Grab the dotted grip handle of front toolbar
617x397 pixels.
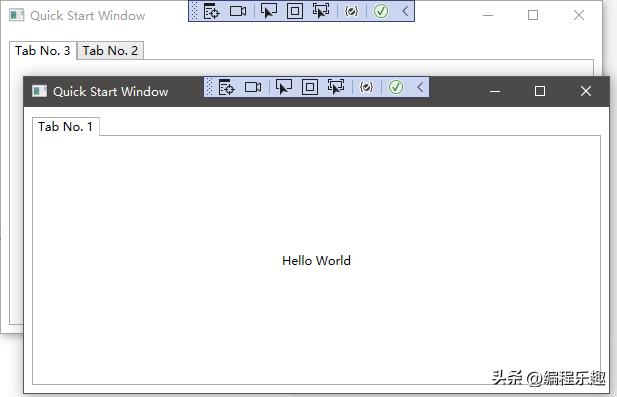209,87
